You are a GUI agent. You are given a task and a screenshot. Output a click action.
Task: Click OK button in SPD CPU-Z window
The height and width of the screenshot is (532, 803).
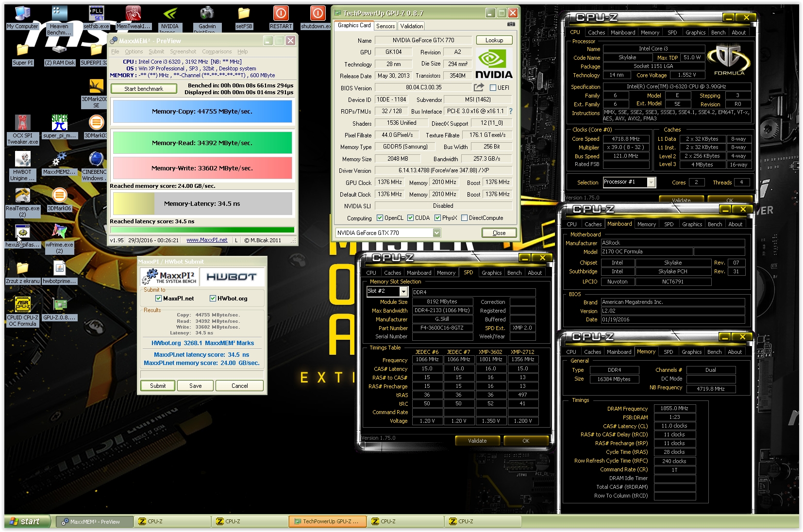tap(526, 441)
